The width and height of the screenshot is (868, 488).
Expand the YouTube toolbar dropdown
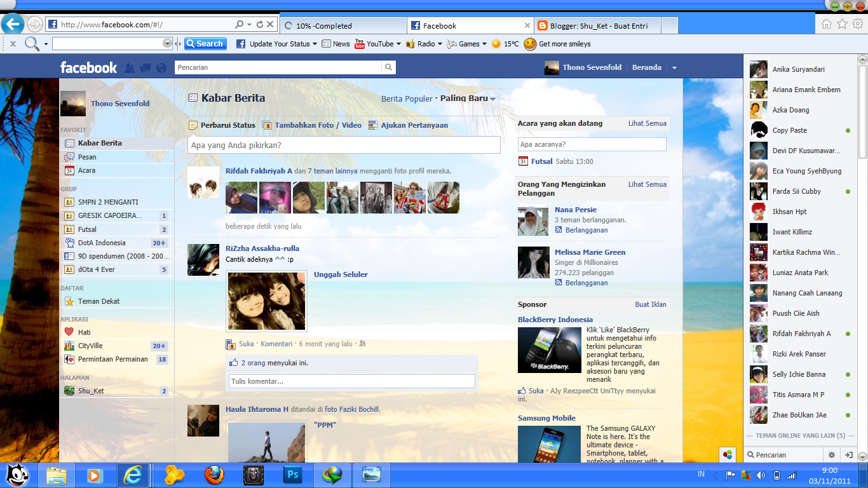pyautogui.click(x=398, y=44)
